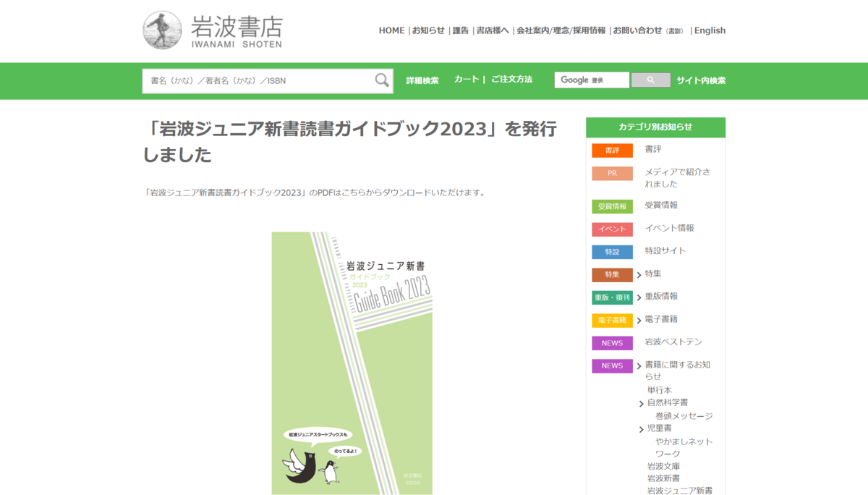The height and width of the screenshot is (495, 868).
Task: Click the カテゴリ別お知らせ header
Action: tap(655, 127)
